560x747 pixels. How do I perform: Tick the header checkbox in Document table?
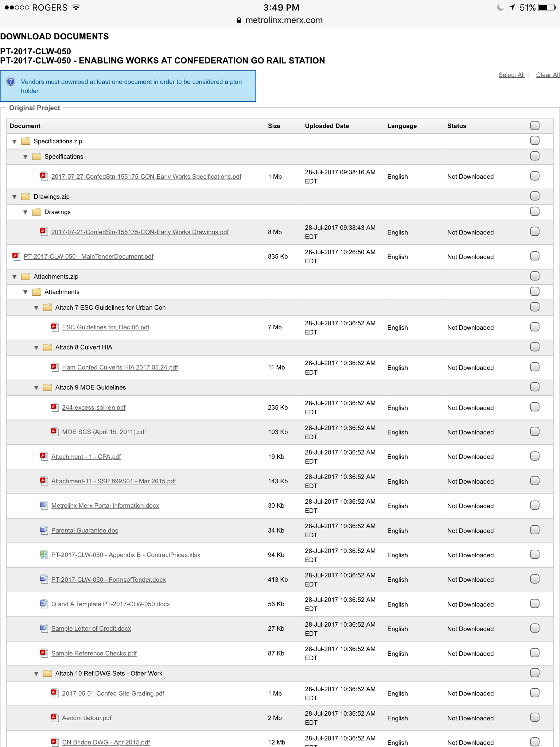point(534,126)
